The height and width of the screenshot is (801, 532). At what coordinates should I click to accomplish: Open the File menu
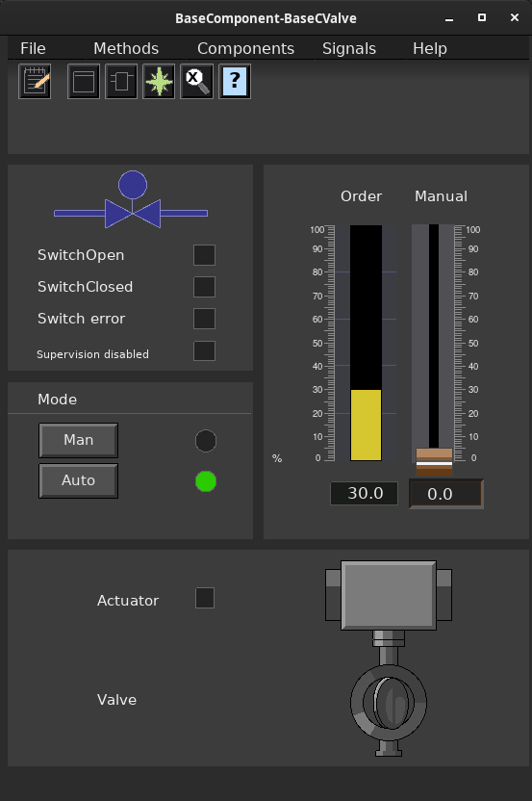pyautogui.click(x=33, y=48)
